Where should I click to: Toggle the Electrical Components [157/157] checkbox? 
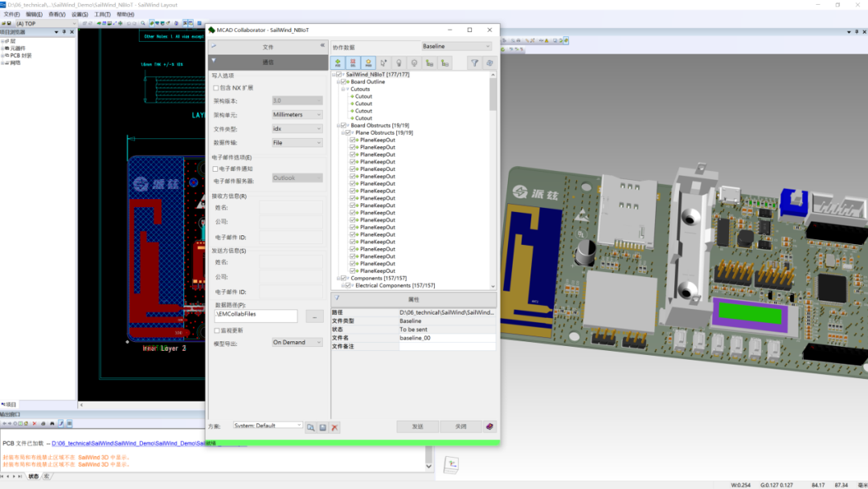(x=348, y=285)
